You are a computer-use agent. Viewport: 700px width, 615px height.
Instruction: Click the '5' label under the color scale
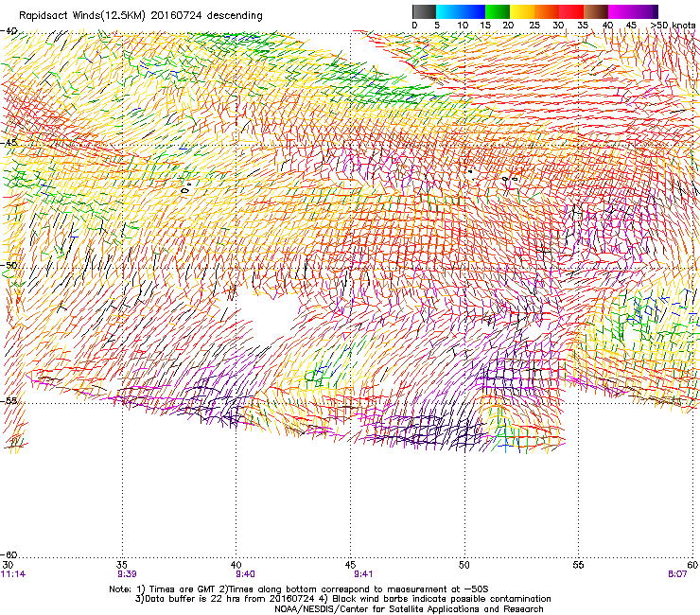437,26
